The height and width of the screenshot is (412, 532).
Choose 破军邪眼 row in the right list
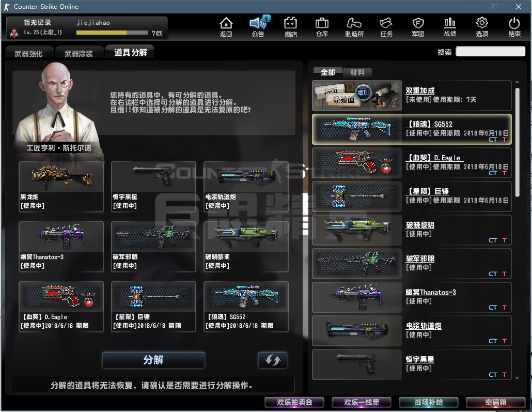click(x=412, y=264)
